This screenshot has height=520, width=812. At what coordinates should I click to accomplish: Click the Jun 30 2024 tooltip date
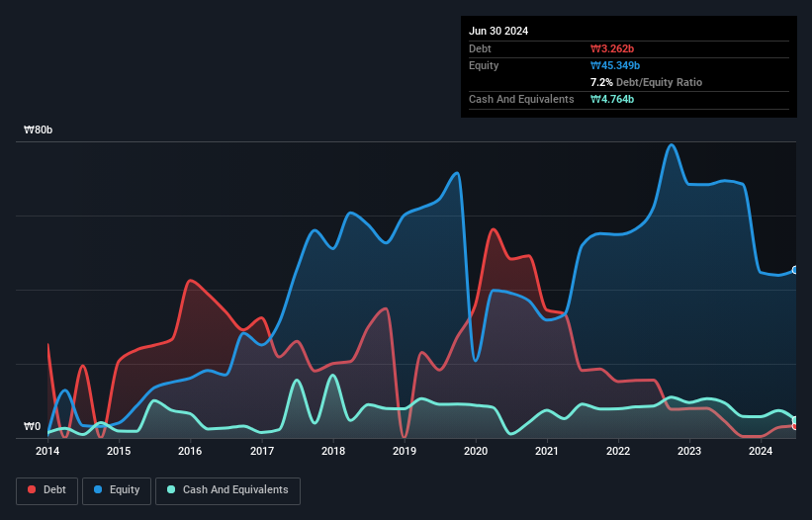coord(498,31)
